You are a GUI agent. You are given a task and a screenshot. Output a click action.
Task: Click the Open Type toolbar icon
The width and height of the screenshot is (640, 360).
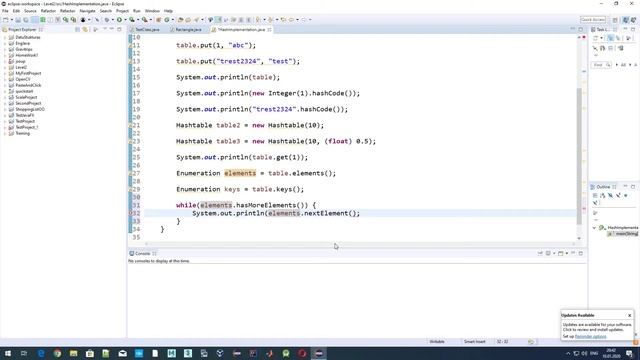[x=180, y=20]
